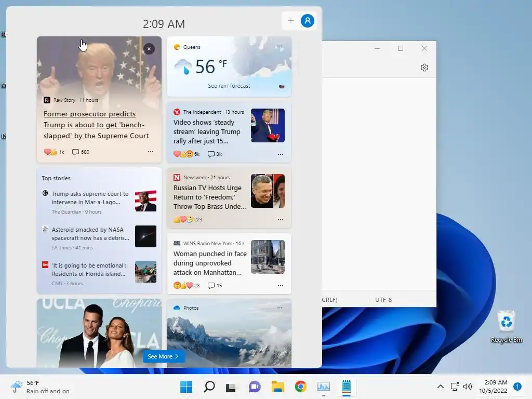Viewport: 532px width, 399px height.
Task: Open the UCLA couple photo story card
Action: coord(99,333)
